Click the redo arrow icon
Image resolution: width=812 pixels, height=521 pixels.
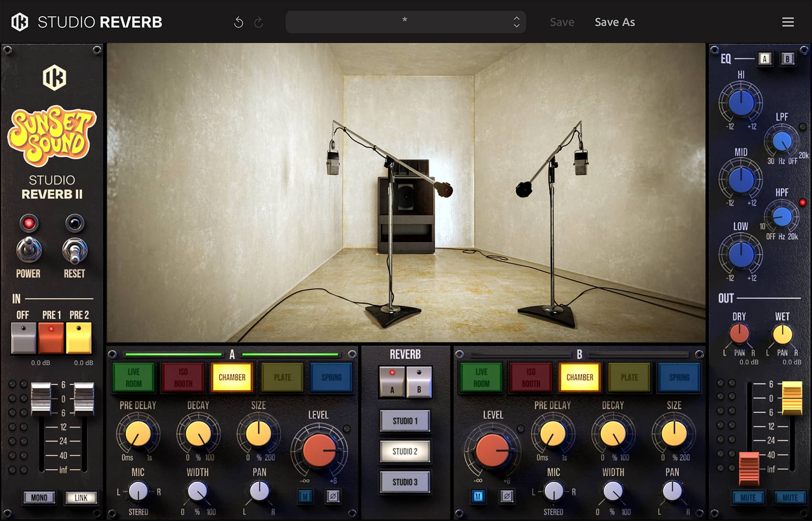click(x=258, y=22)
